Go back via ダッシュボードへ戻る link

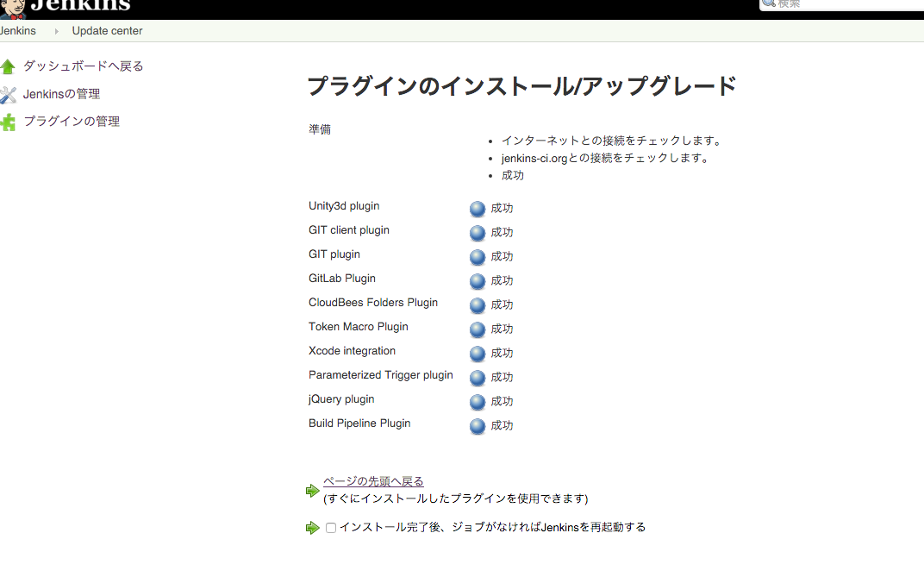[x=83, y=66]
